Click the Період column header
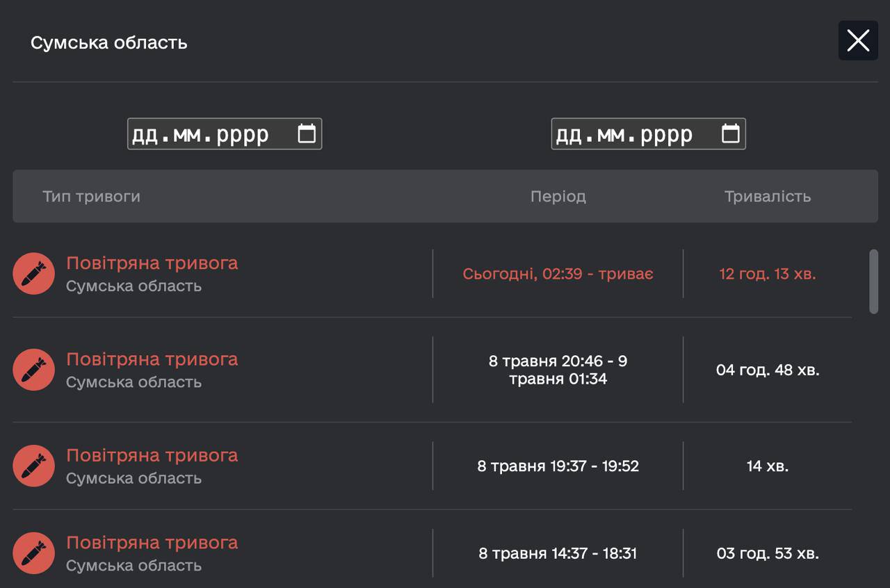 (558, 197)
